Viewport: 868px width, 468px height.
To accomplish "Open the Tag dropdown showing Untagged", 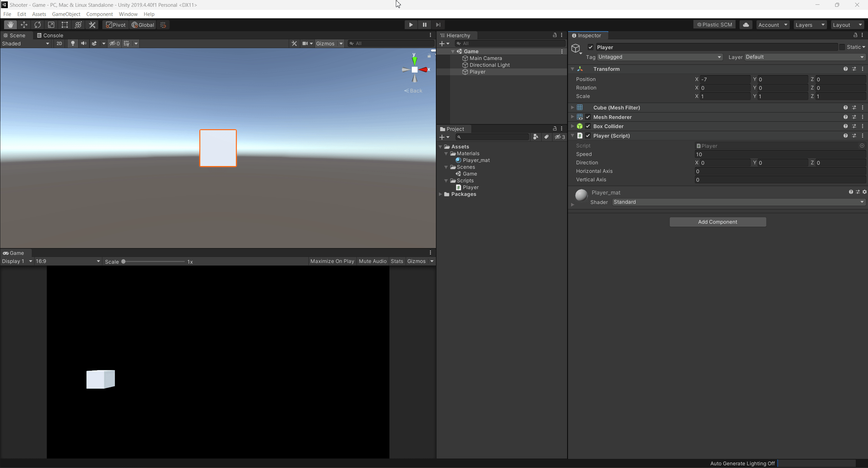I will click(659, 57).
